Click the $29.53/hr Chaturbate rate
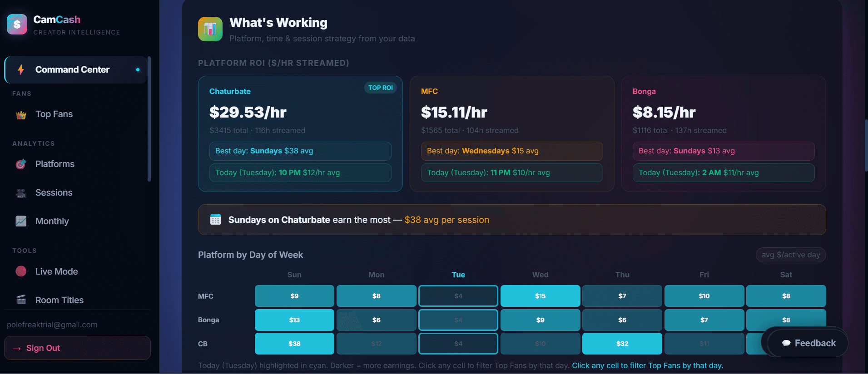The height and width of the screenshot is (374, 868). tap(248, 112)
